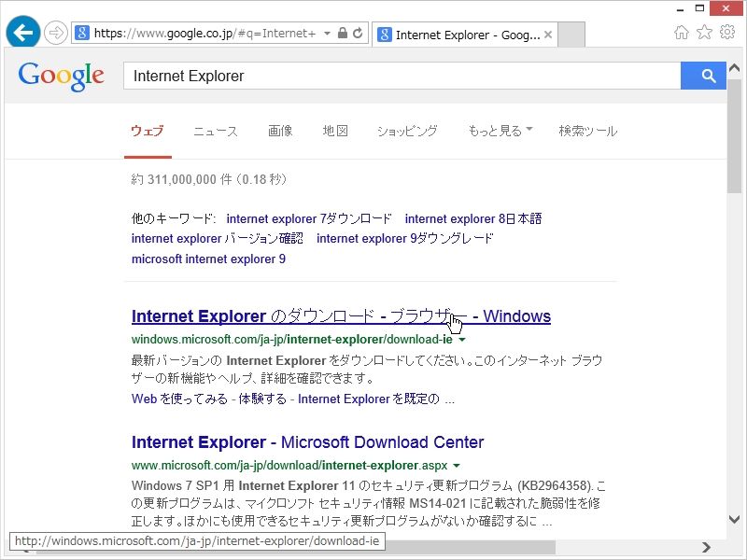
Task: Expand the address bar autocomplete dropdown arrow
Action: point(327,34)
